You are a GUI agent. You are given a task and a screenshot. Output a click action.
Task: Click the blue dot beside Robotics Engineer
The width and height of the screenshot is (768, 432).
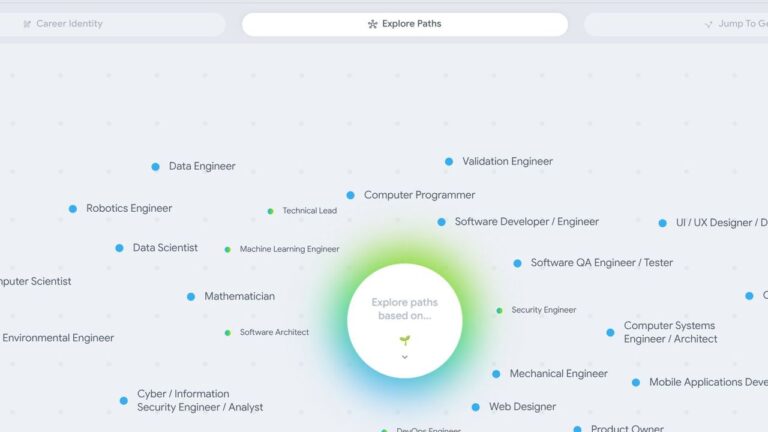point(72,209)
